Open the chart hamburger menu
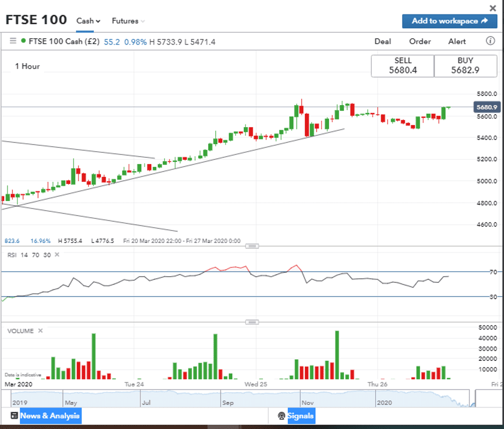Screen dimensions: 504x429 (x=13, y=41)
